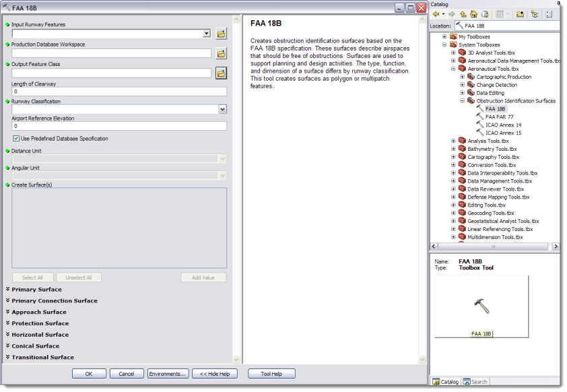Screen dimensions: 567x392
Task: Click the Length of Clearway field
Action: click(119, 92)
